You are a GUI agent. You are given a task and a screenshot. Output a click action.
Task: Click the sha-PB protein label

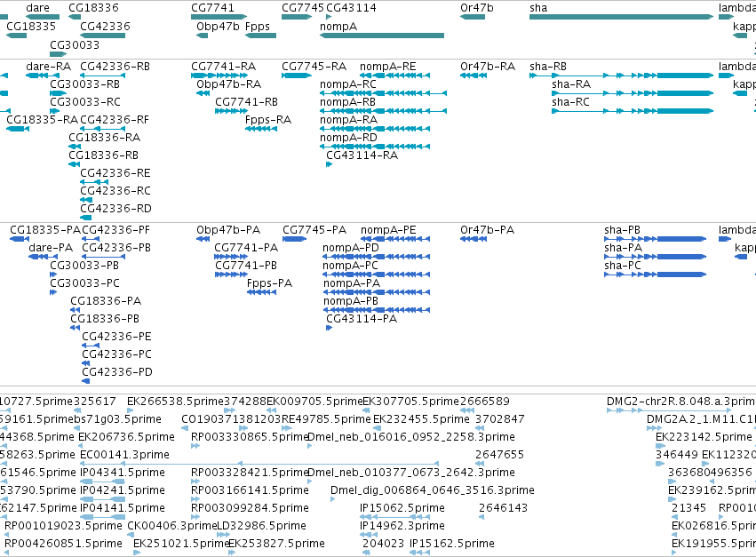[x=623, y=229]
